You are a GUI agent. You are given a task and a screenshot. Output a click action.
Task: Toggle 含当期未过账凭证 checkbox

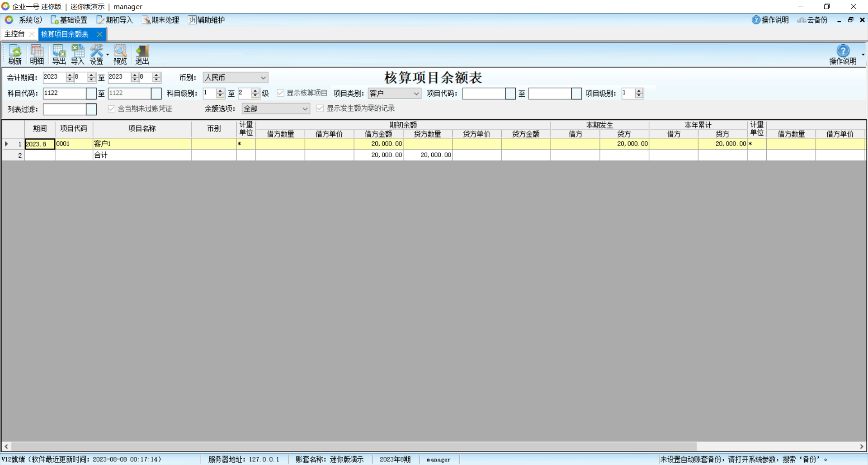tap(112, 109)
